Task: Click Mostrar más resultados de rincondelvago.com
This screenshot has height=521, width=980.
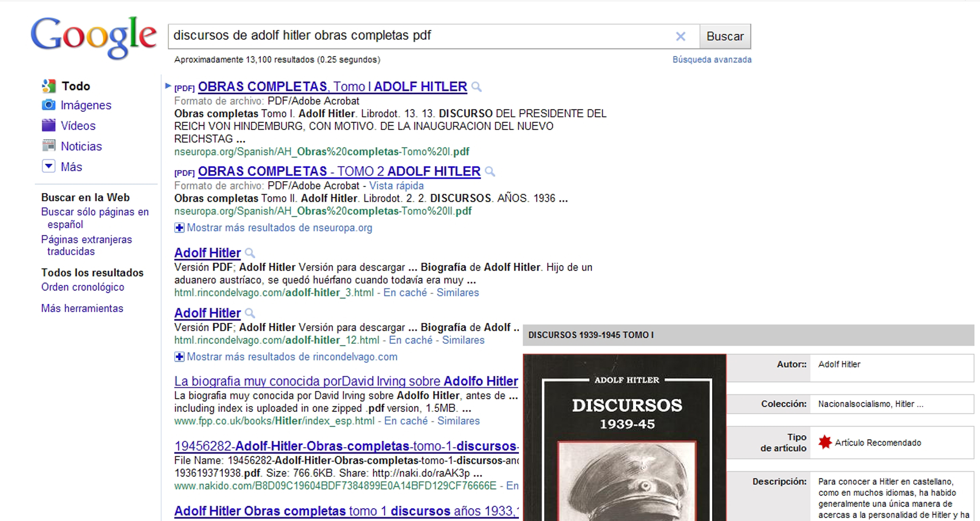Action: (x=292, y=357)
